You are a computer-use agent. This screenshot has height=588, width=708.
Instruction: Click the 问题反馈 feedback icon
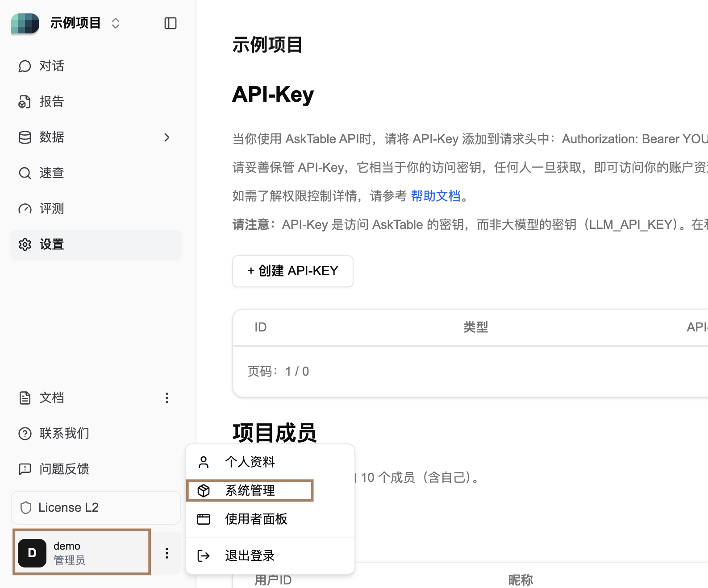pyautogui.click(x=25, y=469)
